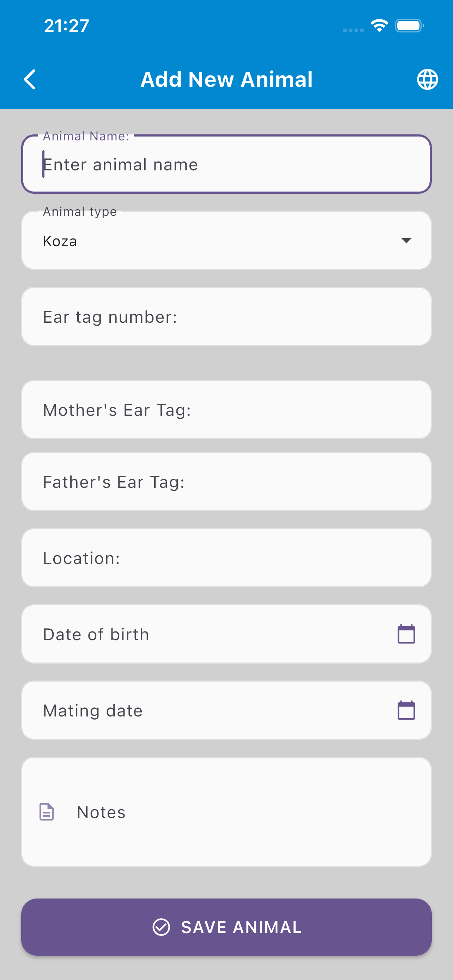Click into the Location field
453x980 pixels.
coord(226,558)
